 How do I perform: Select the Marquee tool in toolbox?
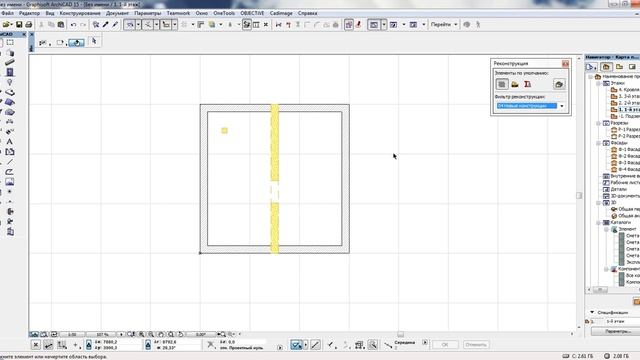click(10, 42)
